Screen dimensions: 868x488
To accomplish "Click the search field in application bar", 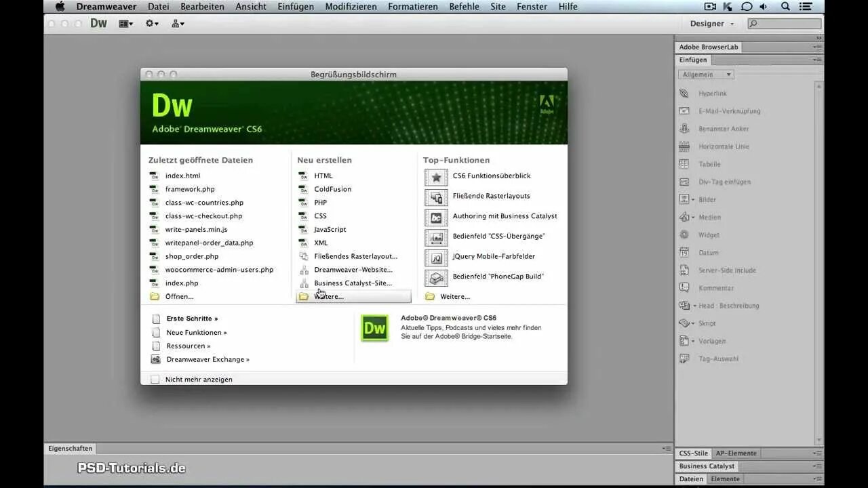I will pyautogui.click(x=784, y=23).
